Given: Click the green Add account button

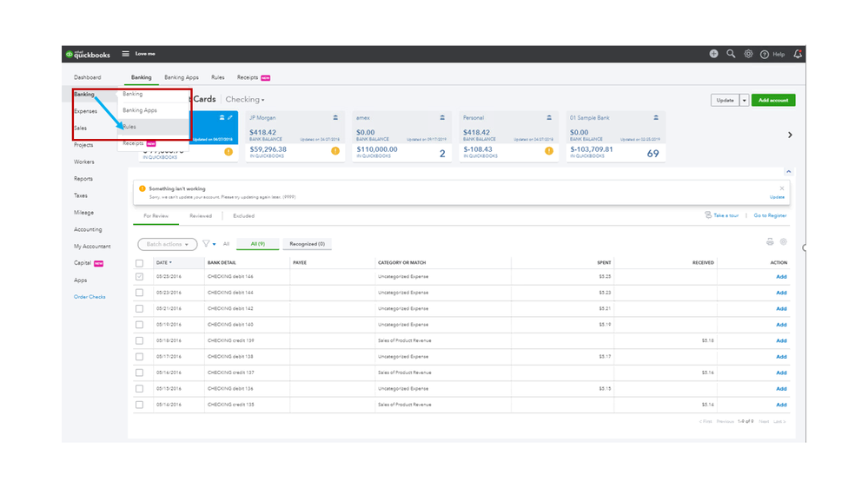Looking at the screenshot, I should click(x=773, y=100).
